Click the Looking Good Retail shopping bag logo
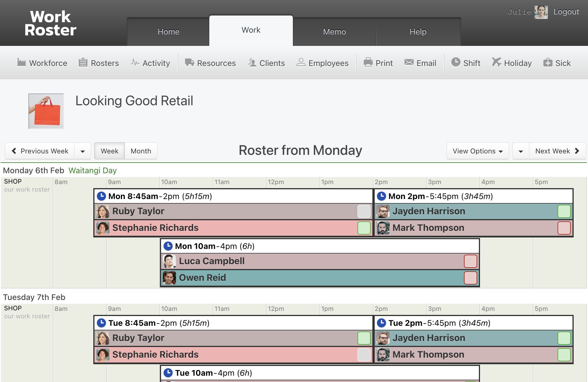This screenshot has width=588, height=382. (x=46, y=111)
